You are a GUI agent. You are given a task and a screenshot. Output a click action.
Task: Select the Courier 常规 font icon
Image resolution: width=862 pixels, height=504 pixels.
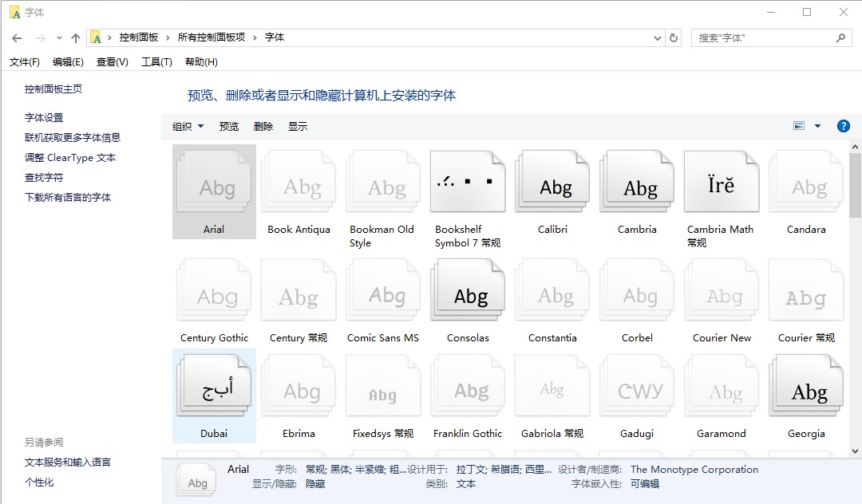tap(806, 291)
